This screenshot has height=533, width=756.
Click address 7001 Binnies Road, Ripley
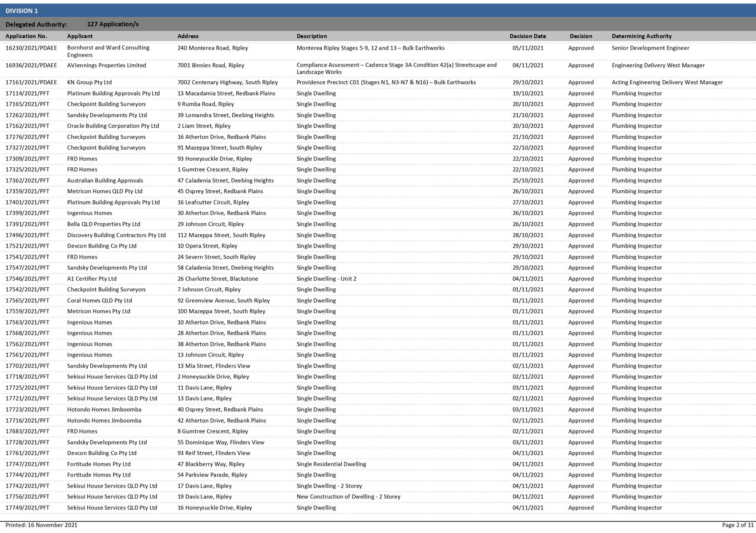click(211, 66)
